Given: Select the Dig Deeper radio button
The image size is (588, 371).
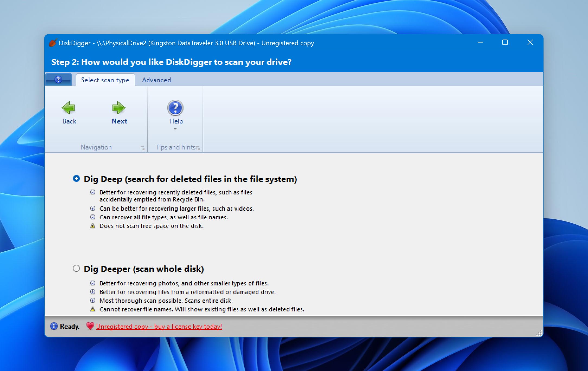Looking at the screenshot, I should pos(76,268).
